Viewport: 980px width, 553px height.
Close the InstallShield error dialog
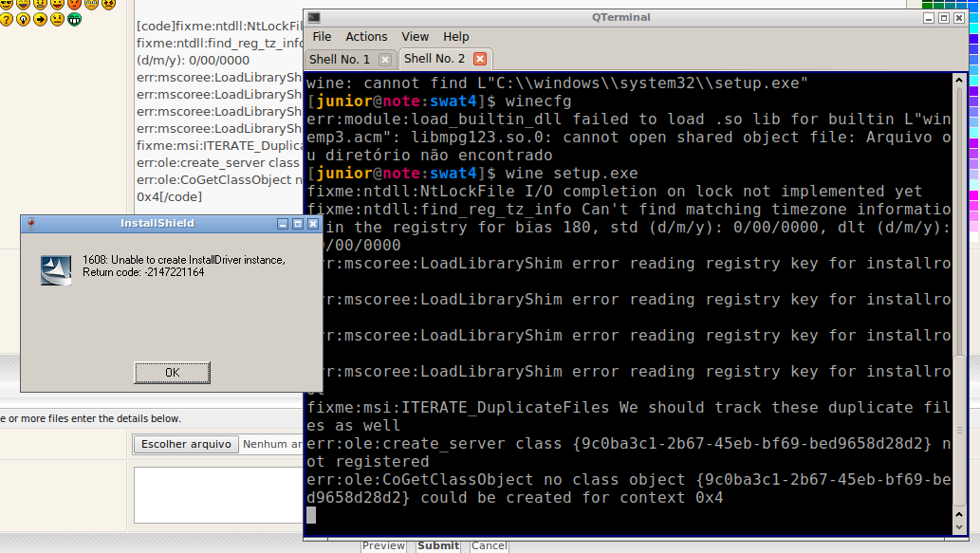point(312,224)
